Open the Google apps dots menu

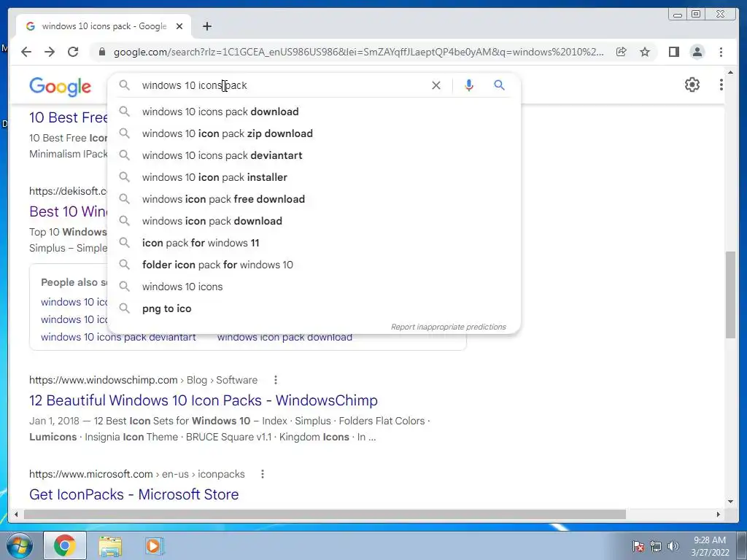721,85
